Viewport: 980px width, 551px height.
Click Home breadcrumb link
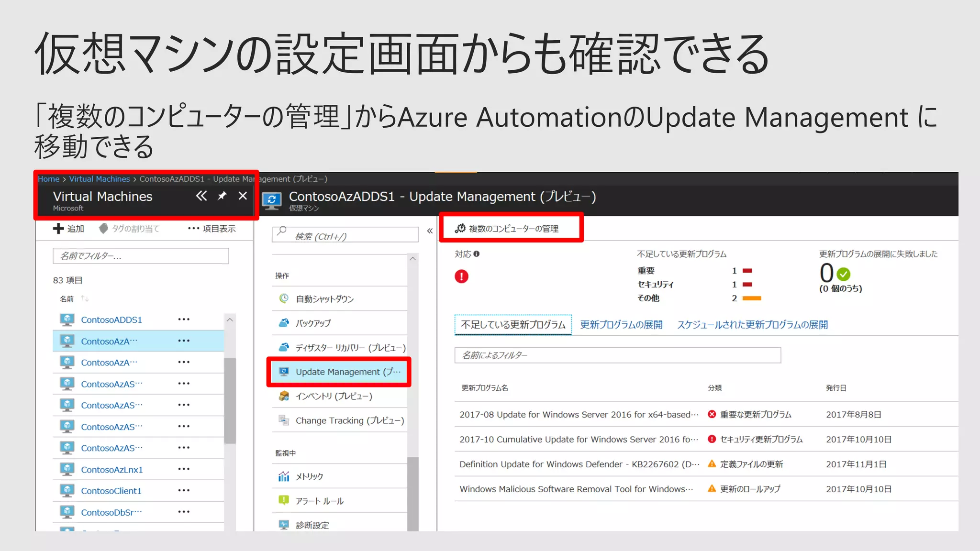(48, 179)
